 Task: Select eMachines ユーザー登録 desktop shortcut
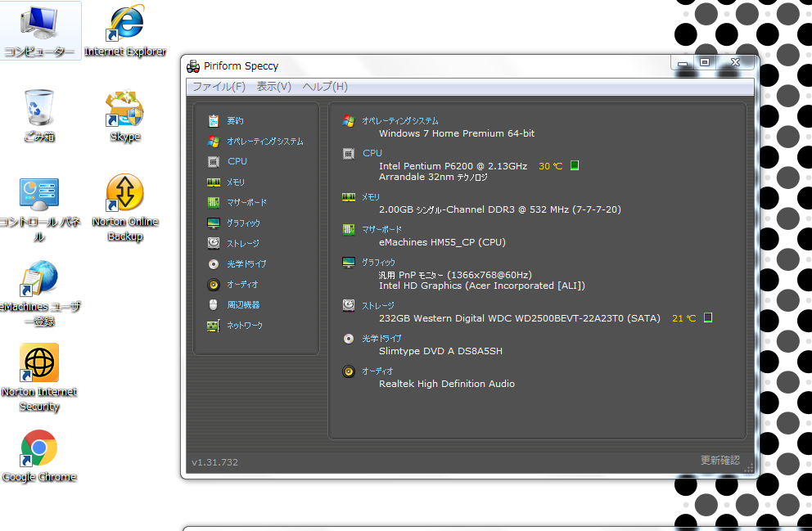pyautogui.click(x=39, y=294)
